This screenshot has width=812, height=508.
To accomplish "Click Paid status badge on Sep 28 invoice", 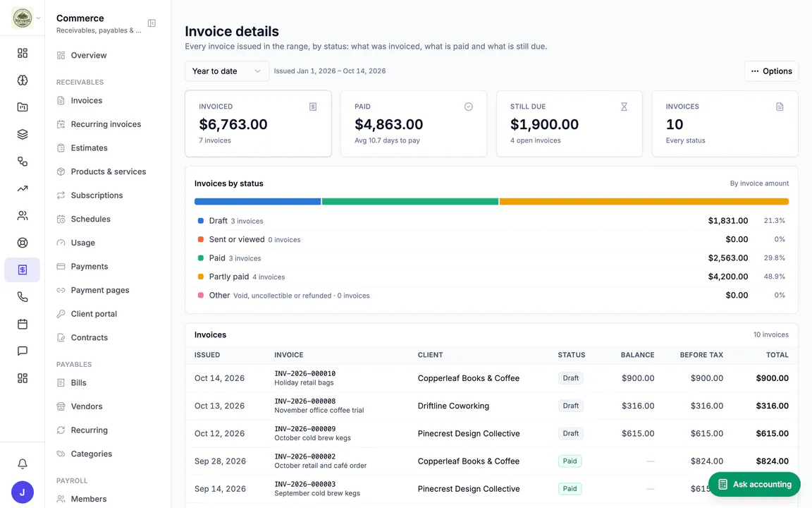I will [x=570, y=461].
